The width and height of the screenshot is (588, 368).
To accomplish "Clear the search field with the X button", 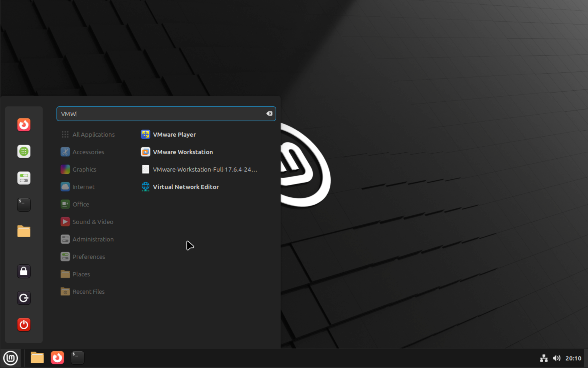I will 269,113.
